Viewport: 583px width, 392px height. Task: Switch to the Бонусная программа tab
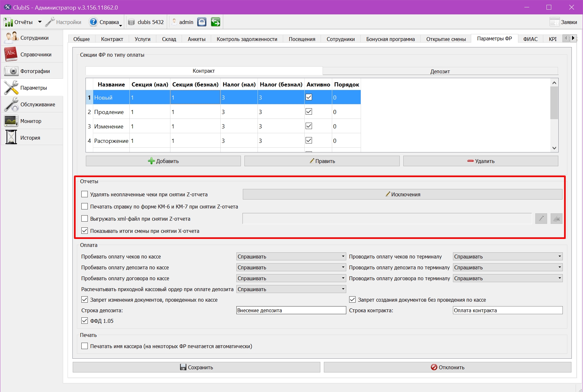click(x=390, y=39)
